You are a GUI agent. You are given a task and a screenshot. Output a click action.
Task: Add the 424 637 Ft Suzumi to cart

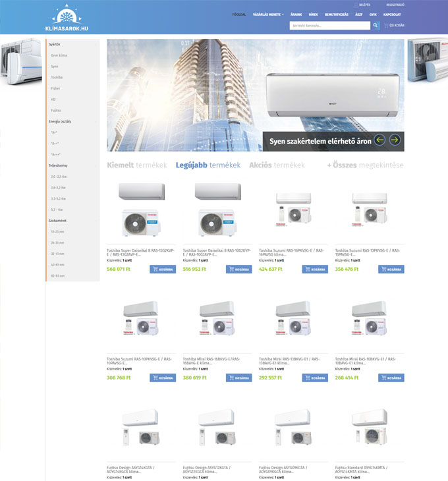[315, 269]
